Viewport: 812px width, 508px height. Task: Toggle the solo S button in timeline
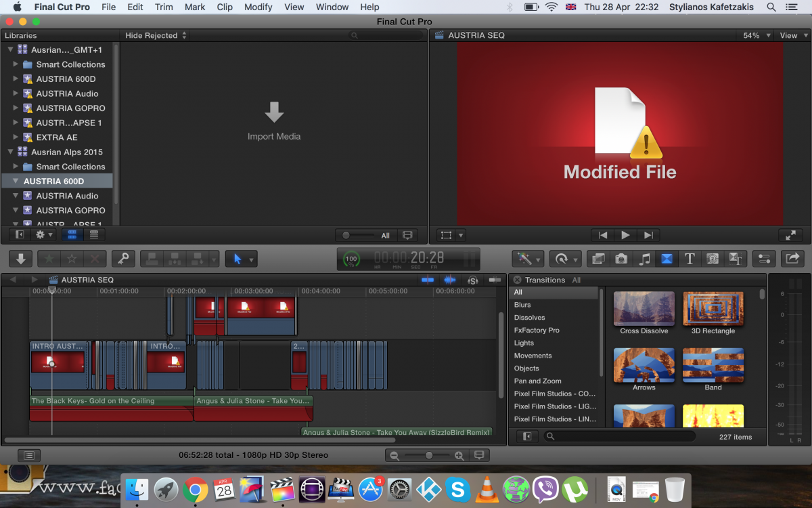(x=473, y=280)
